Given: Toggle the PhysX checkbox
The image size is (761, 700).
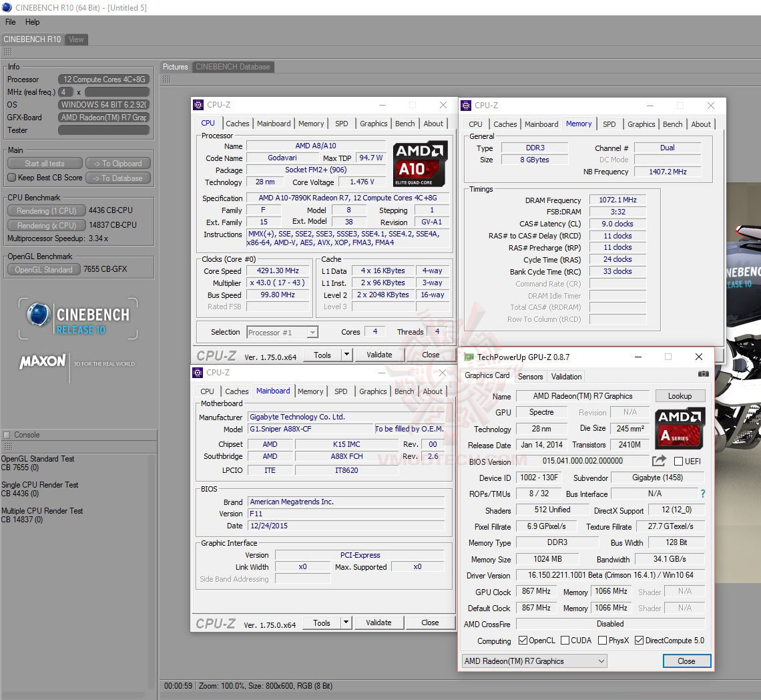Looking at the screenshot, I should 602,641.
